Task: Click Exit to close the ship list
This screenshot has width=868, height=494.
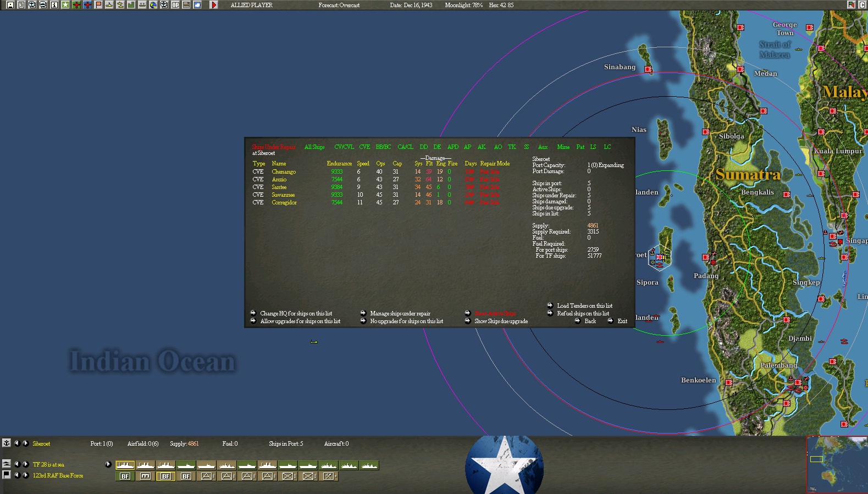Action: click(x=622, y=321)
